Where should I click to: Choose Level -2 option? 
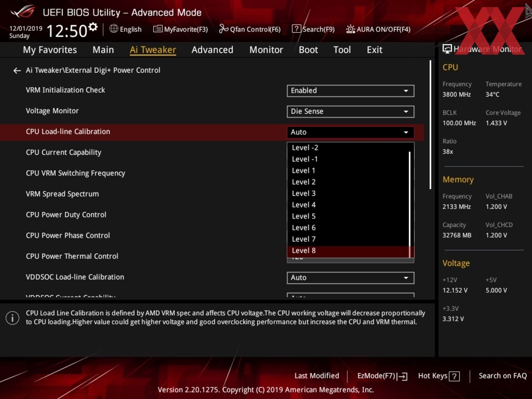point(348,147)
